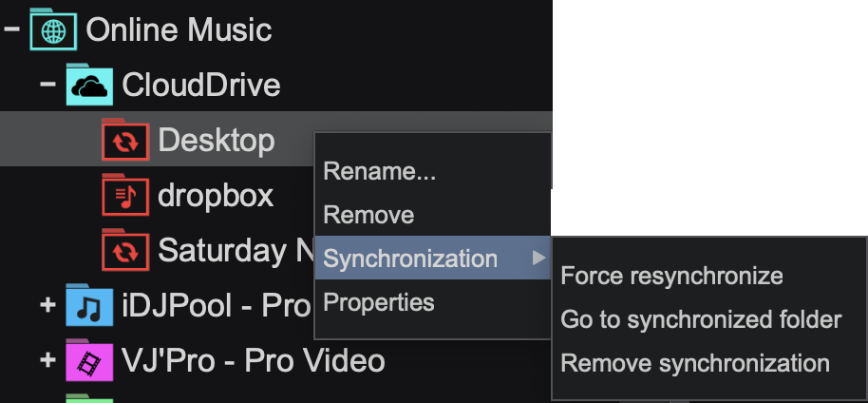
Task: Select Remove synchronization
Action: (695, 362)
